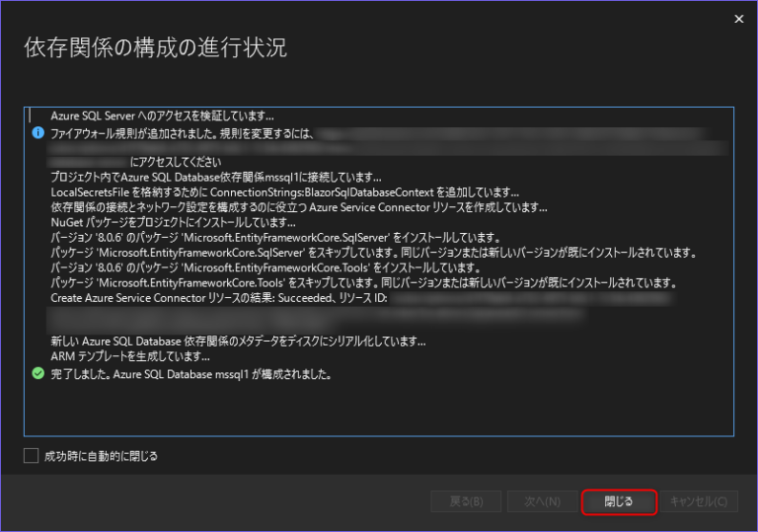Click the Azure Service Connector リソース作成 log line
This screenshot has height=532, width=758.
point(298,207)
